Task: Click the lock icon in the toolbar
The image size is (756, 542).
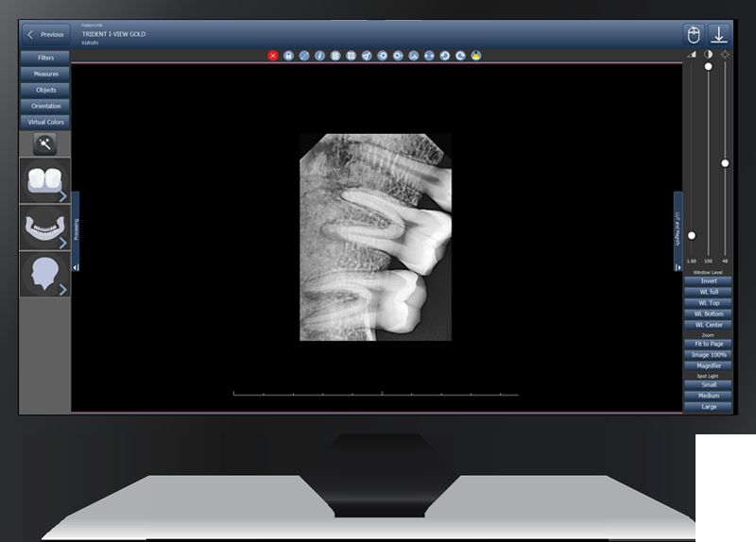Action: 288,56
